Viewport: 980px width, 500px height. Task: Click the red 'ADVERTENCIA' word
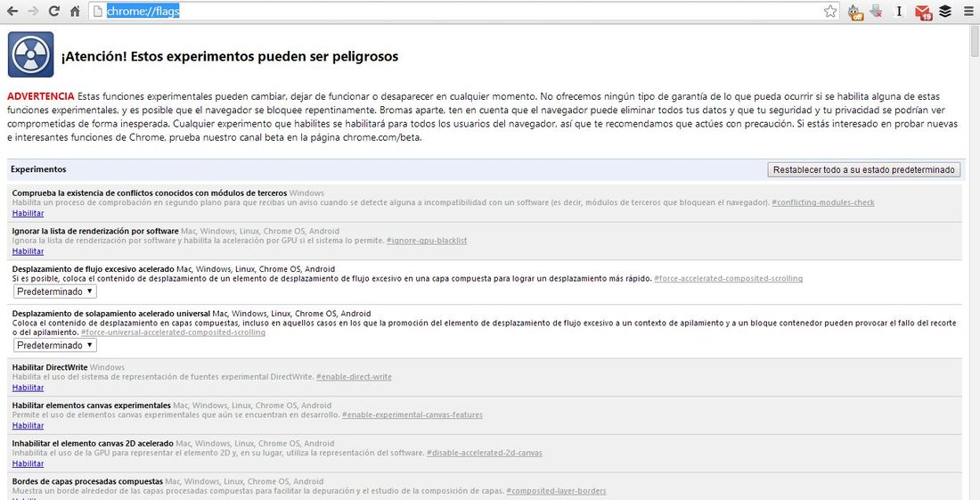41,97
